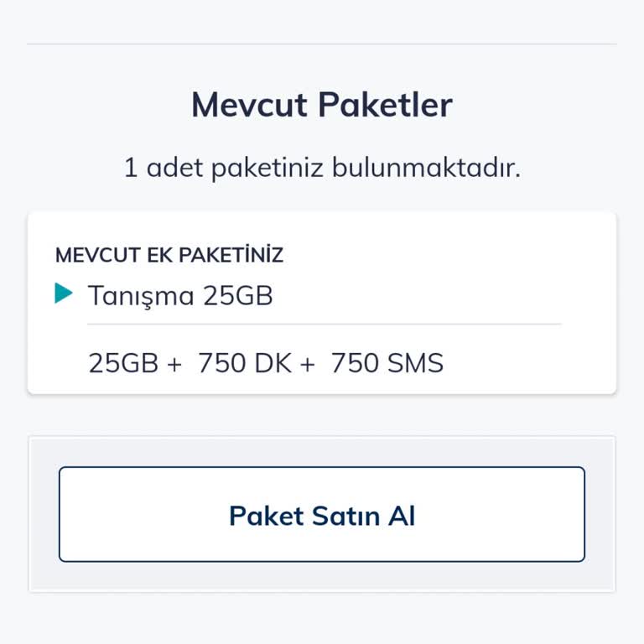The image size is (644, 644).
Task: Click the top horizontal separator above the heading
Action: pos(322,44)
